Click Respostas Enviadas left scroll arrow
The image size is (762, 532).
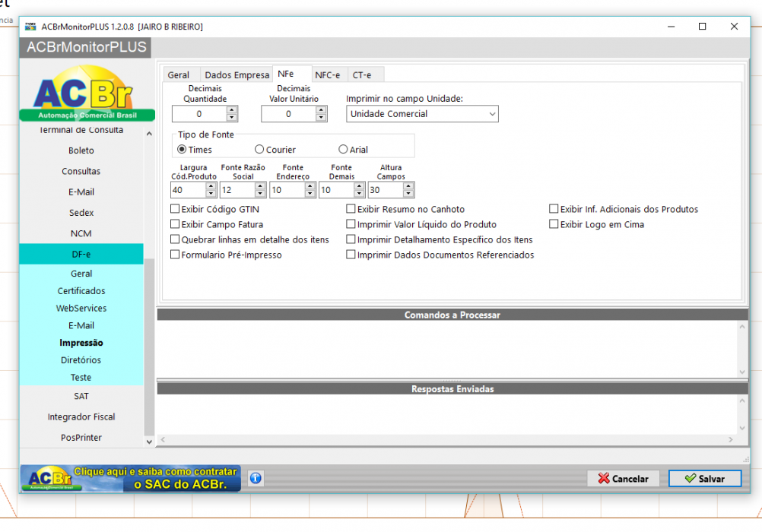pyautogui.click(x=163, y=439)
